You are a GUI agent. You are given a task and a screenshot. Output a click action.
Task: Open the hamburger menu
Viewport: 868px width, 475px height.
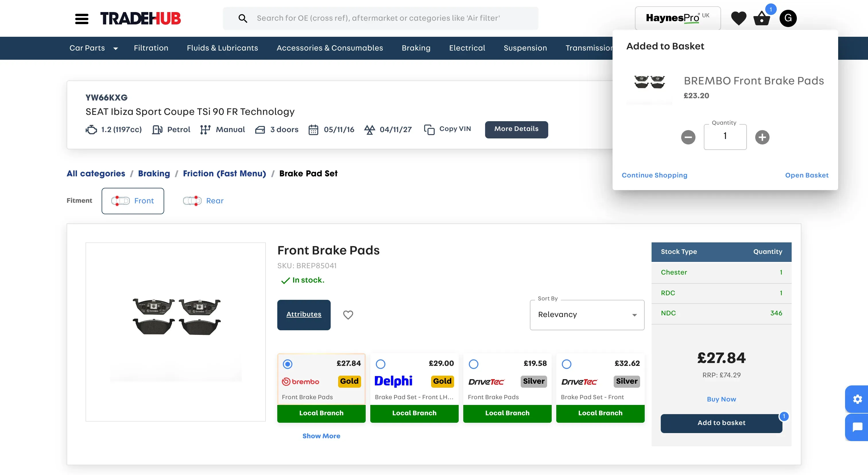point(82,19)
